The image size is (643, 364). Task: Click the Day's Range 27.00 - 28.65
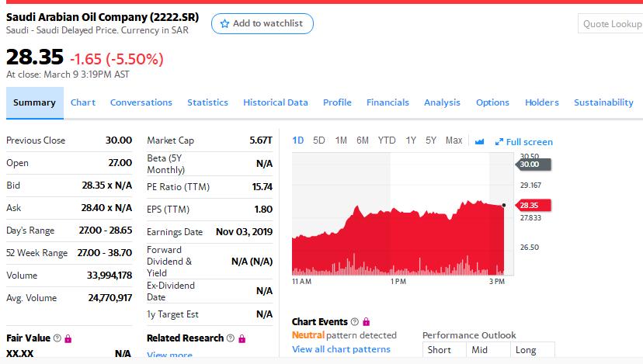pos(106,231)
